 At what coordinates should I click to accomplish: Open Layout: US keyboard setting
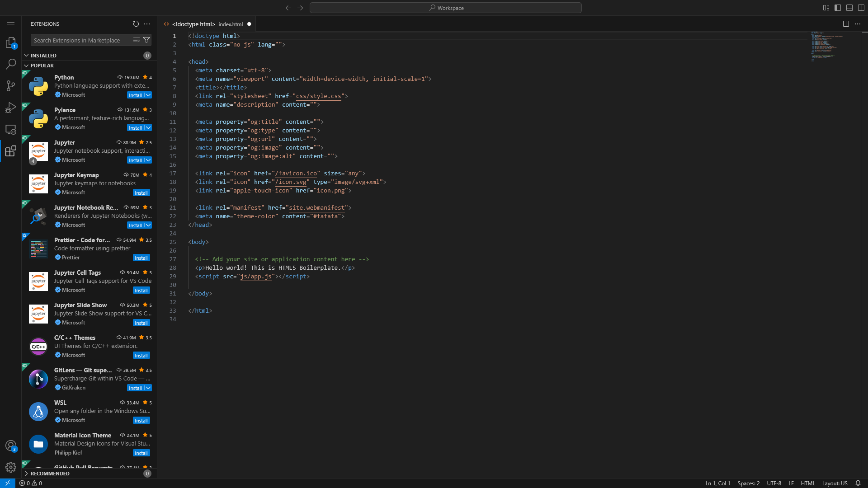click(835, 483)
